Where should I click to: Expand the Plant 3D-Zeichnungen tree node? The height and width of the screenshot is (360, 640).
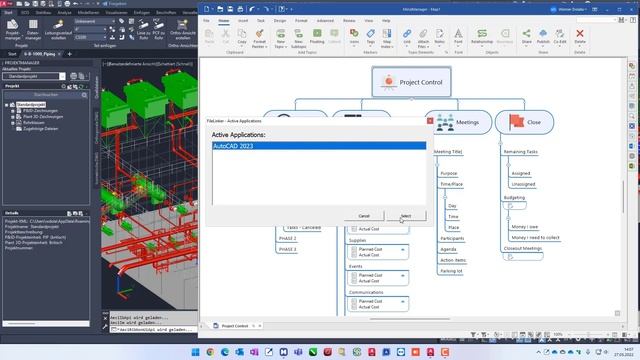point(13,117)
